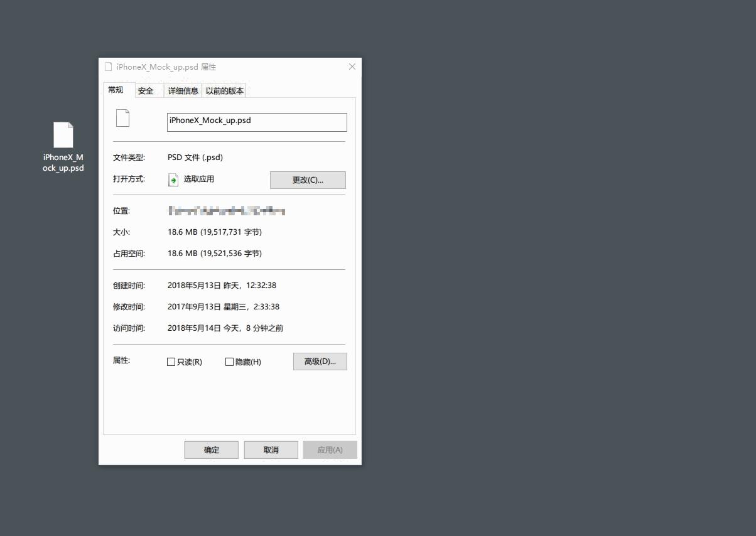Switch to the 安全 tab
This screenshot has width=756, height=536.
[x=146, y=90]
